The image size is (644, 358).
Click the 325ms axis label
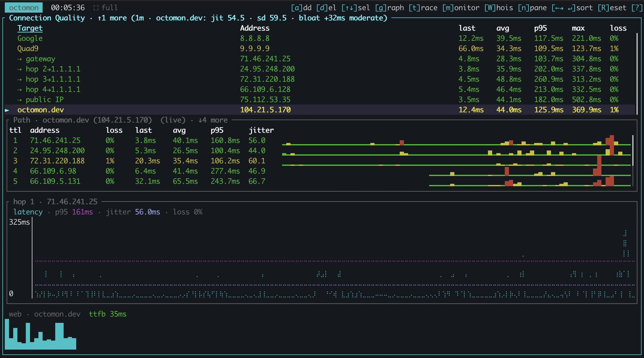point(20,222)
